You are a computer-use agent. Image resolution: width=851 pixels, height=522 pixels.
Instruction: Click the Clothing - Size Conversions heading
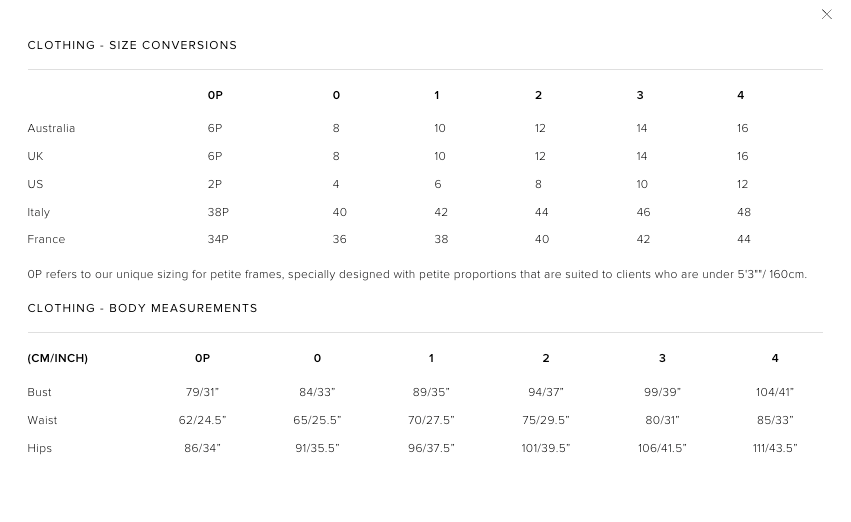(x=132, y=45)
